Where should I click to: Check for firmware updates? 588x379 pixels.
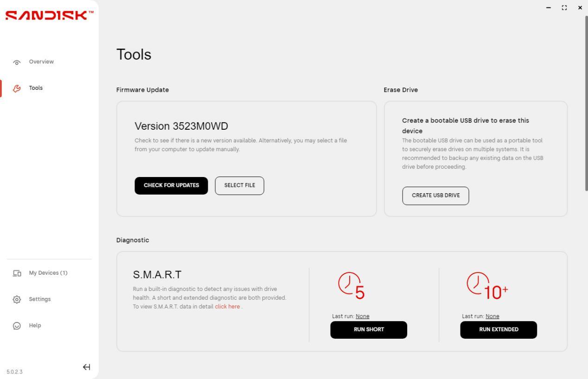(x=172, y=185)
